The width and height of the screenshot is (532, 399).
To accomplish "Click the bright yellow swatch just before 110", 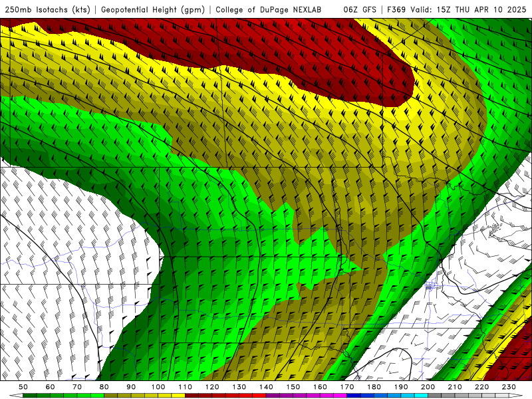I will click(178, 396).
